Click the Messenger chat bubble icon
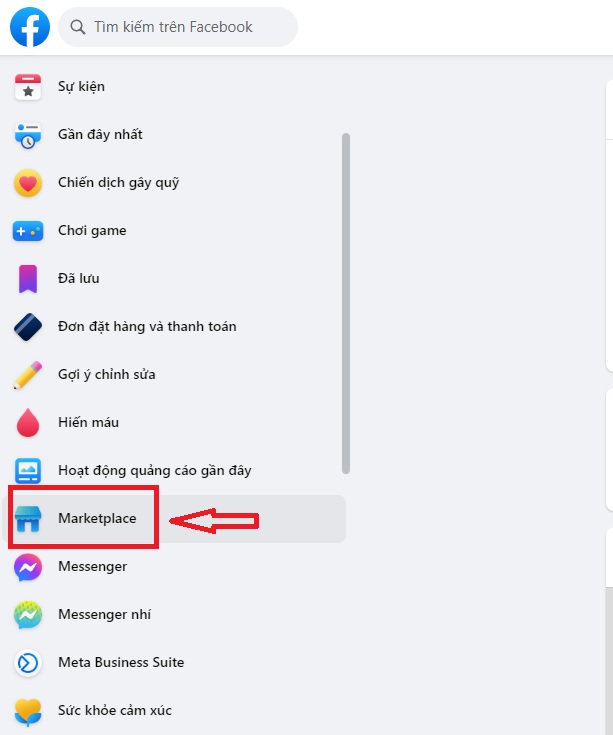This screenshot has width=613, height=735. (x=28, y=567)
